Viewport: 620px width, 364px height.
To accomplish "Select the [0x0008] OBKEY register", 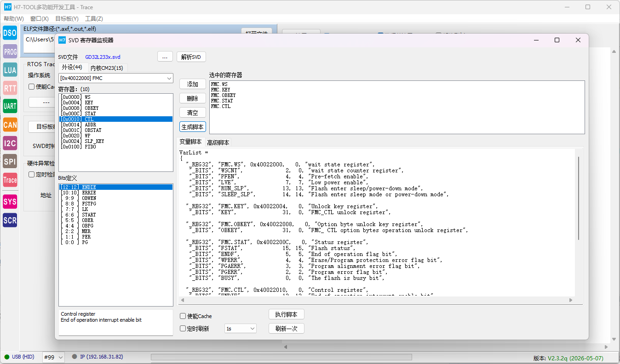I will tap(116, 108).
